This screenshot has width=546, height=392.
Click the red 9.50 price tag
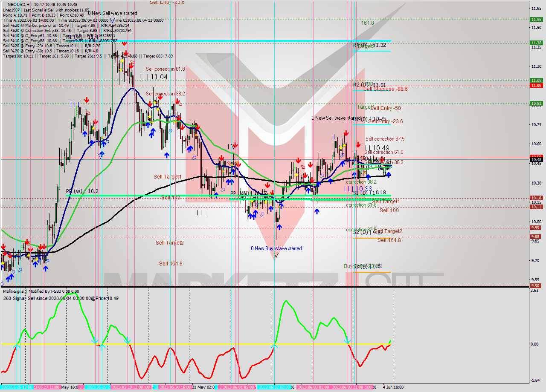pyautogui.click(x=535, y=285)
